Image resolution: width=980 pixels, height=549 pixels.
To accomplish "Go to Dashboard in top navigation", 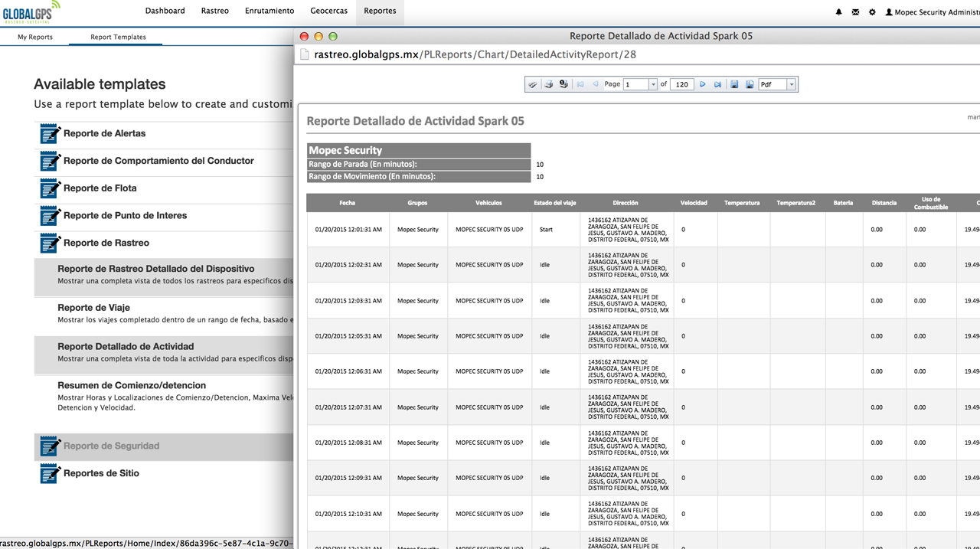I will pyautogui.click(x=165, y=11).
